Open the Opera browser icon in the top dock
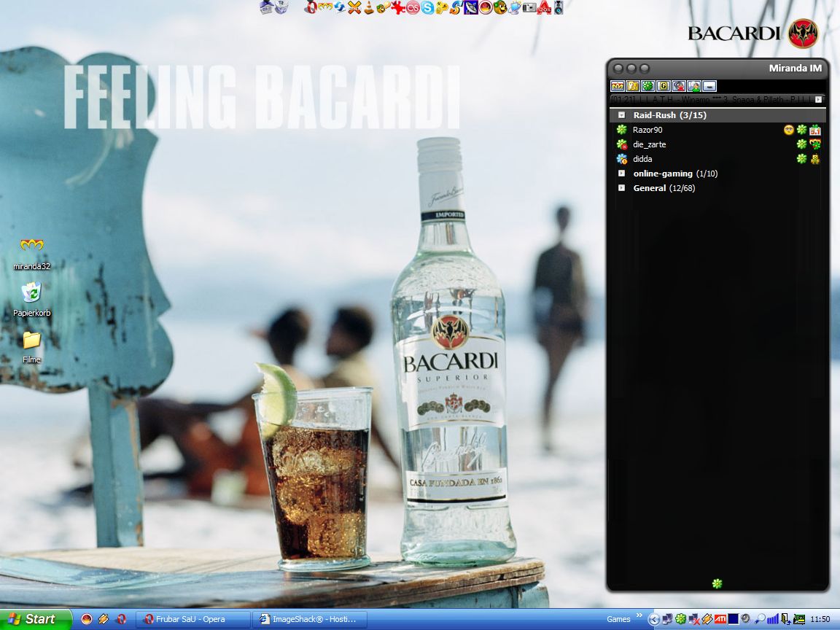 coord(310,7)
